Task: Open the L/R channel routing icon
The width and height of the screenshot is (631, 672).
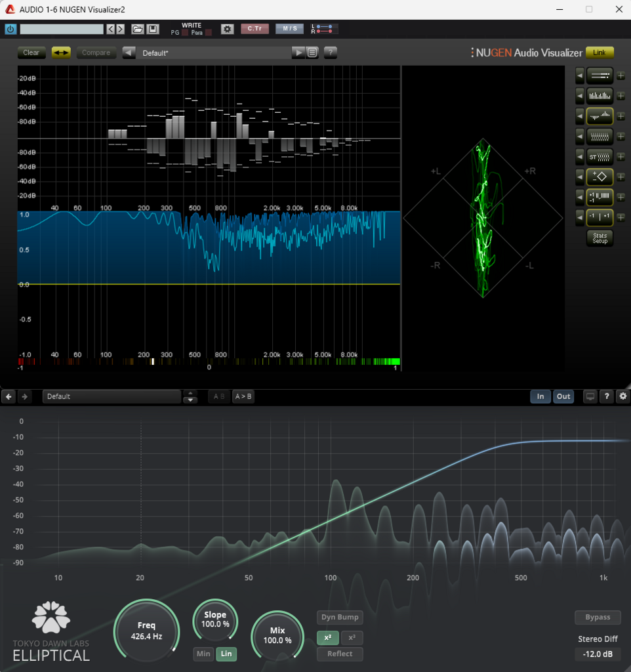Action: click(x=324, y=29)
